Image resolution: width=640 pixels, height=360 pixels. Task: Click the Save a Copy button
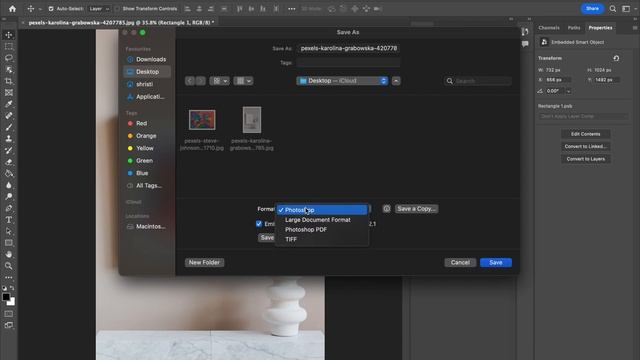pyautogui.click(x=416, y=209)
